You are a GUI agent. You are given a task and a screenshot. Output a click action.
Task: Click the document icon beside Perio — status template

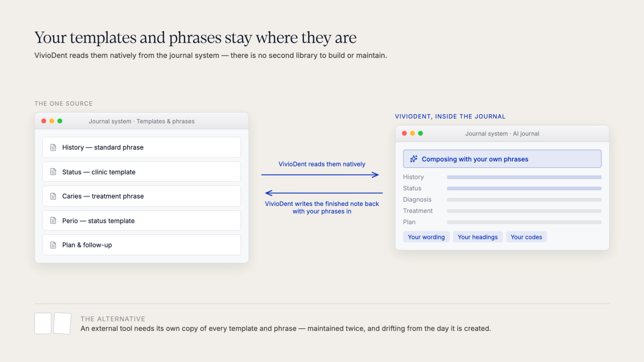[x=53, y=221]
